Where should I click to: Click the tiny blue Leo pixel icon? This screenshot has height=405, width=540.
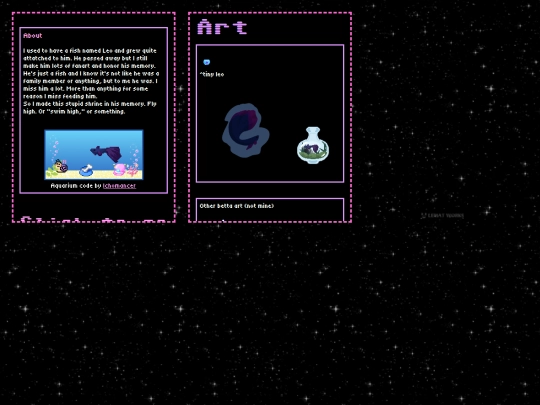[x=206, y=62]
